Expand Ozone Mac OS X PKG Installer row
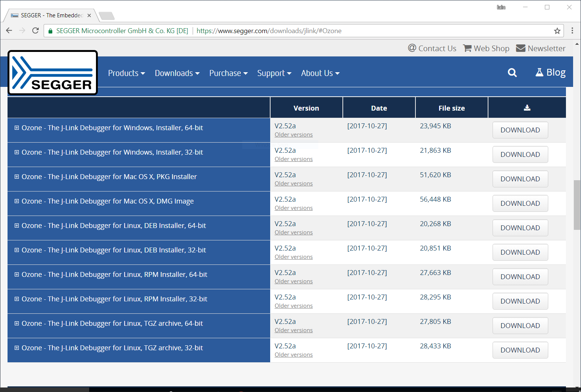The height and width of the screenshot is (392, 581). click(17, 177)
